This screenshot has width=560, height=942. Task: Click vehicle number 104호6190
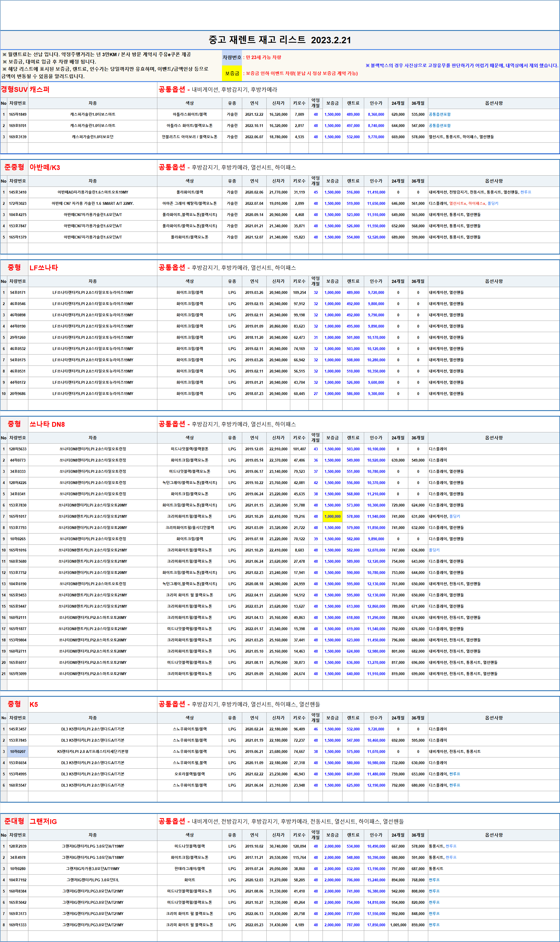pos(18,584)
